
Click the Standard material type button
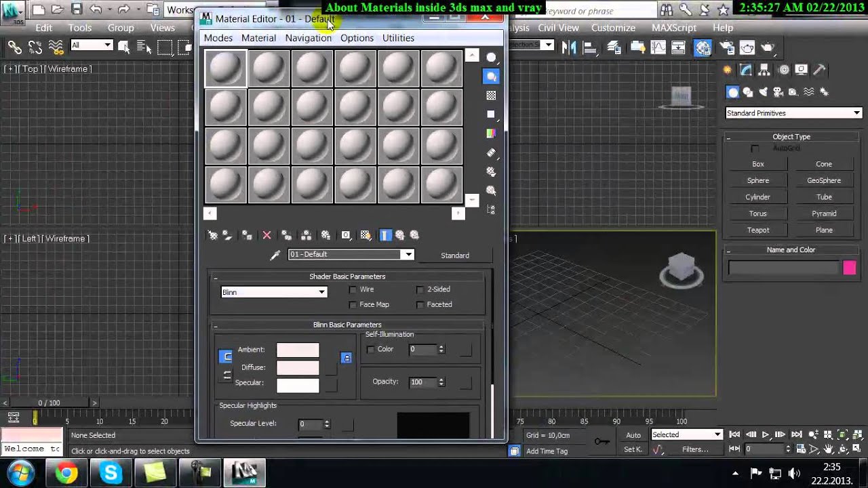click(455, 256)
